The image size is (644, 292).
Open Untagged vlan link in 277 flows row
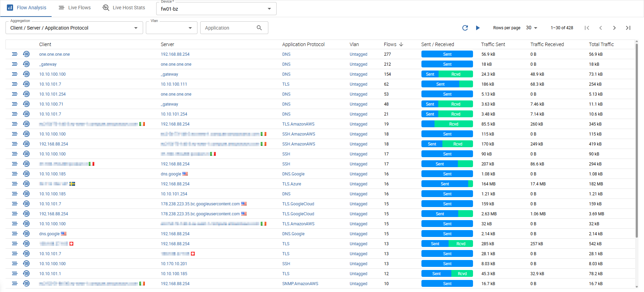pyautogui.click(x=358, y=54)
